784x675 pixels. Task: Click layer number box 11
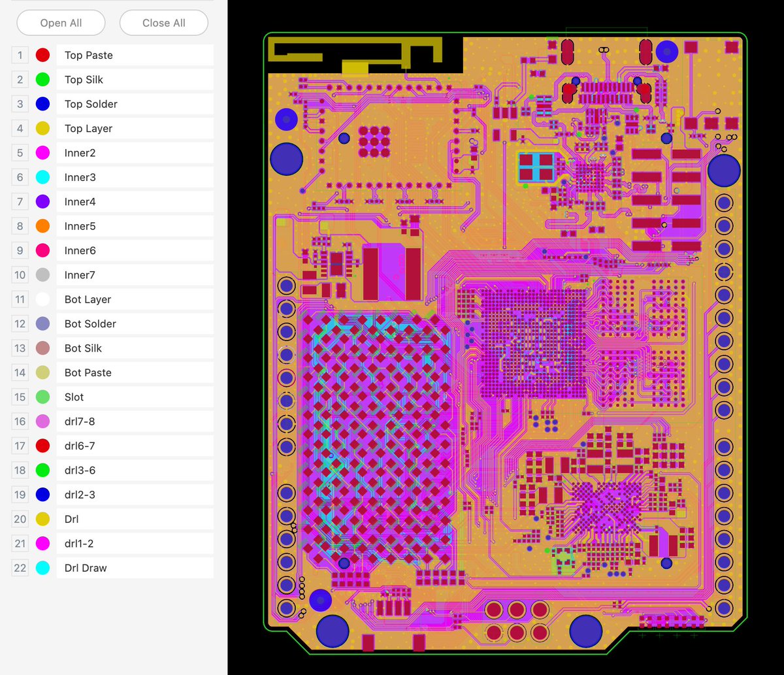coord(20,299)
